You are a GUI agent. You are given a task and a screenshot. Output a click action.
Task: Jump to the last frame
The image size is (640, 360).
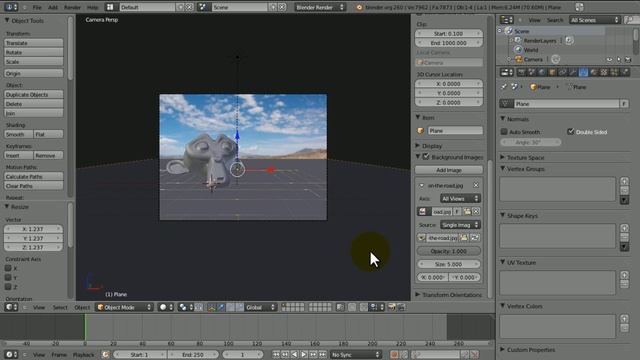[322, 355]
